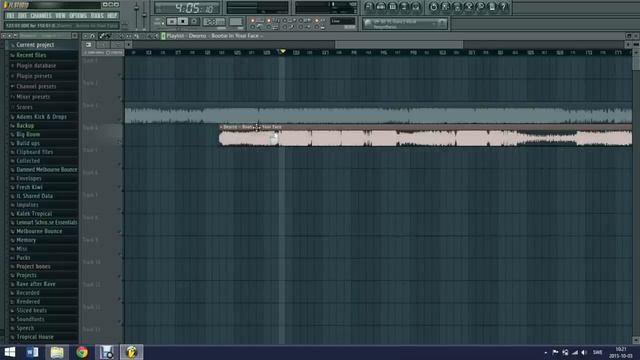Open File Explorer from taskbar
This screenshot has width=640, height=360.
pyautogui.click(x=57, y=352)
